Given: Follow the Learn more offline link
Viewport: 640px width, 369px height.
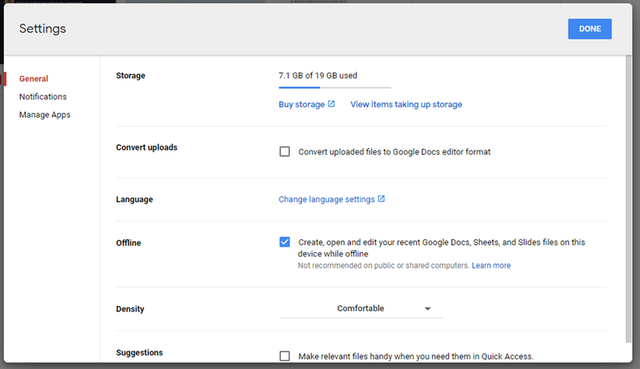Looking at the screenshot, I should coord(491,265).
